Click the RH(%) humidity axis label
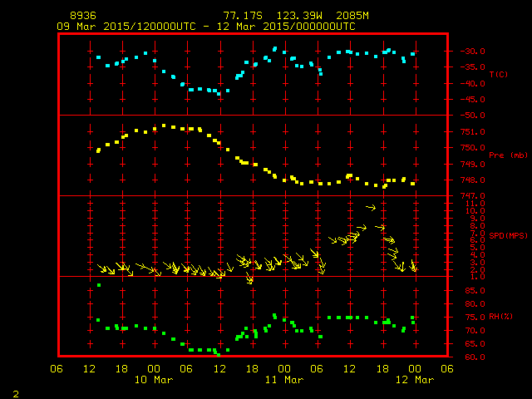The image size is (532, 399). [500, 317]
